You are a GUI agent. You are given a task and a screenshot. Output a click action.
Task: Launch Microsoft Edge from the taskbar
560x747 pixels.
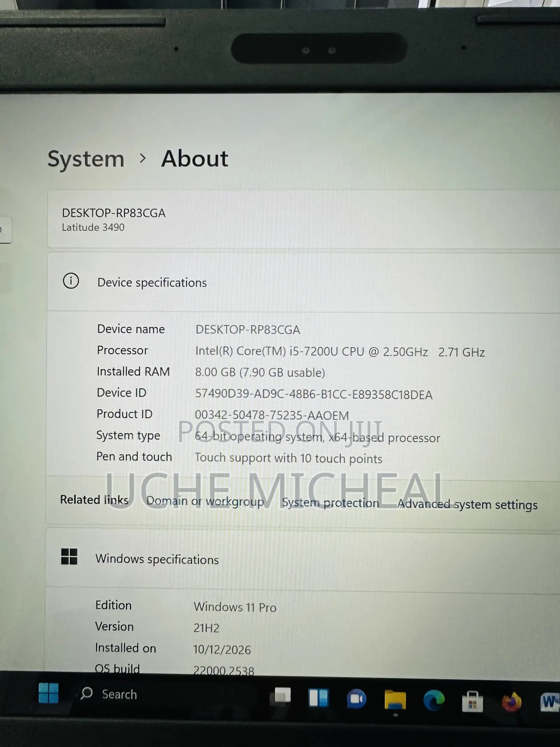434,700
